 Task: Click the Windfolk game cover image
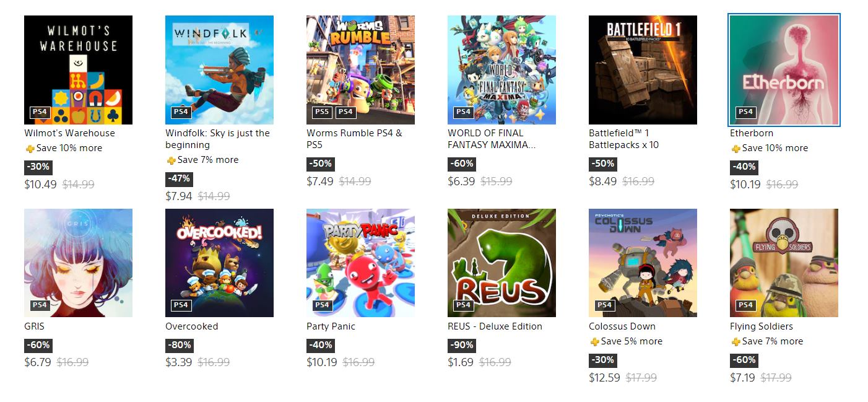[x=219, y=70]
